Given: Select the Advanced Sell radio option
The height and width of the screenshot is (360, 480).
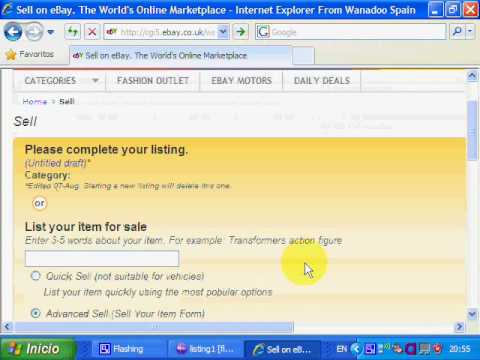Looking at the screenshot, I should (36, 313).
